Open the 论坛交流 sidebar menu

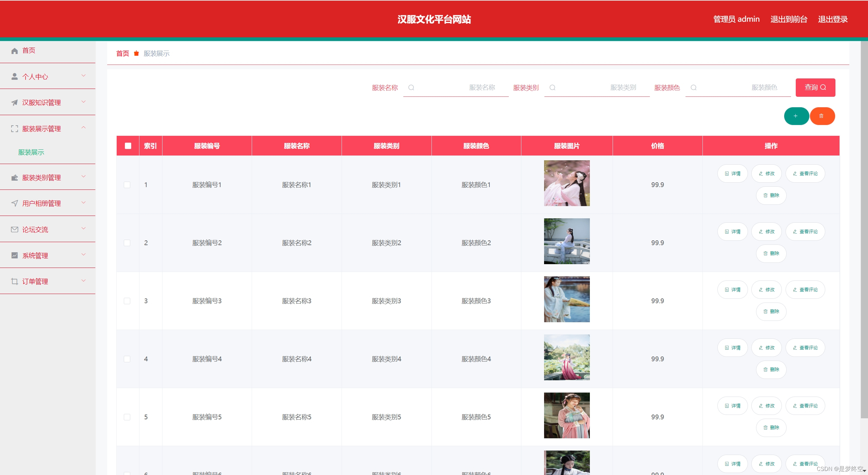click(x=47, y=230)
